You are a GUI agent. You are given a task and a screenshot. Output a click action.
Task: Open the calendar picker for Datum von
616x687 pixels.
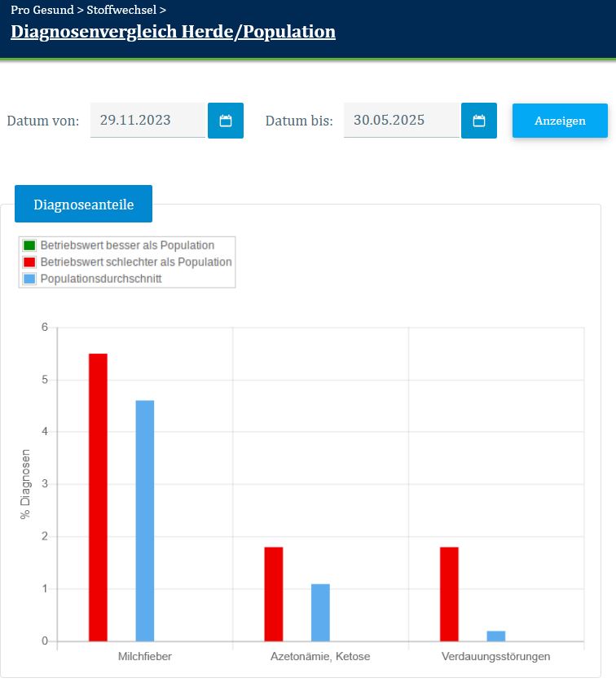pyautogui.click(x=226, y=121)
